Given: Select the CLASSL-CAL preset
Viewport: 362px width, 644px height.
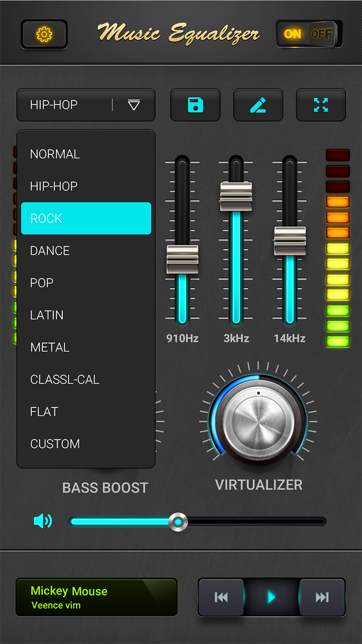Looking at the screenshot, I should (86, 379).
